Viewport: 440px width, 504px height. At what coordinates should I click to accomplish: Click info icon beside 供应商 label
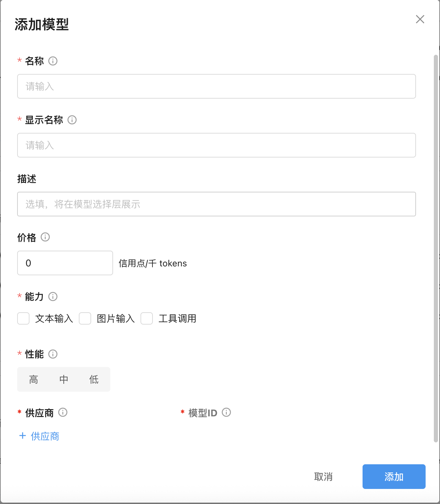point(63,412)
